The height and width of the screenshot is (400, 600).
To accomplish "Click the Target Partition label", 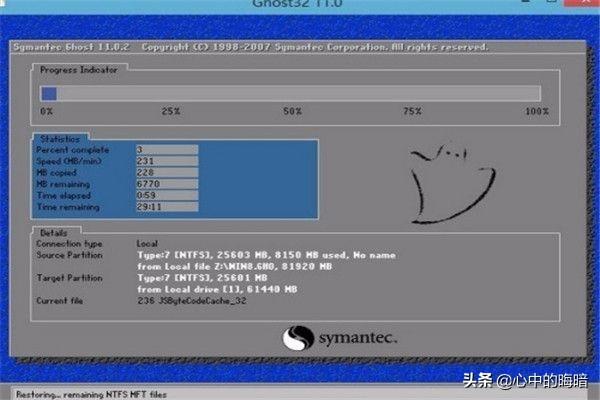I will click(x=70, y=278).
